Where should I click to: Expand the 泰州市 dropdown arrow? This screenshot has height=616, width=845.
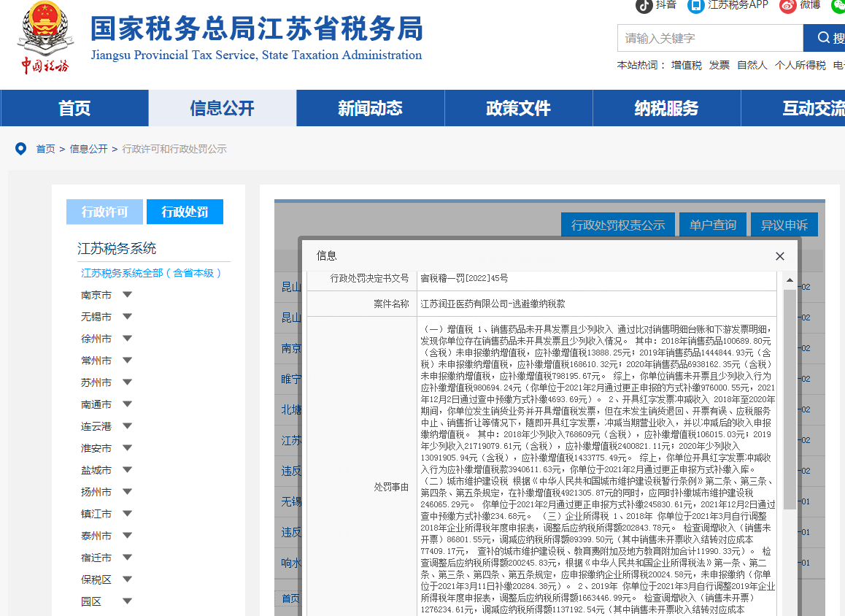click(127, 536)
